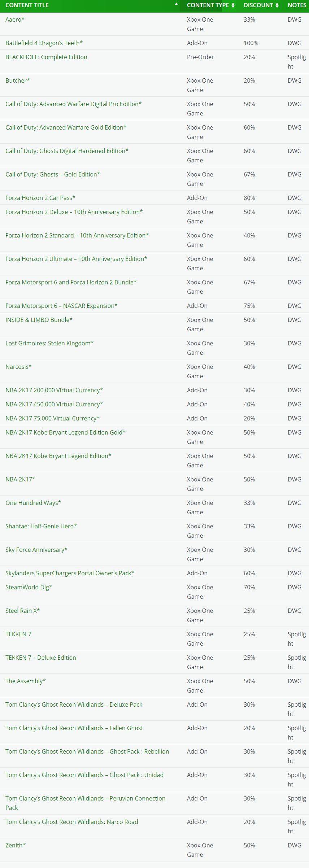Open Shantae: Half-Genie Hero link
The image size is (309, 868).
pyautogui.click(x=41, y=526)
